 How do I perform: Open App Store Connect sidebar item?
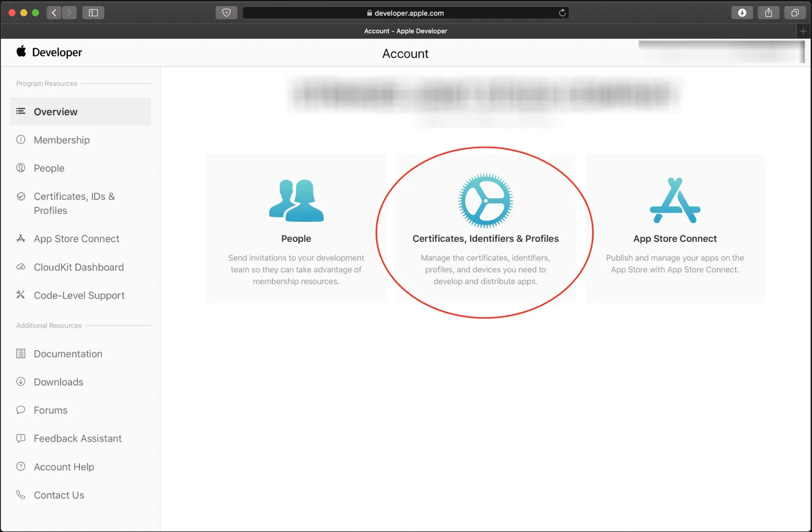tap(81, 239)
